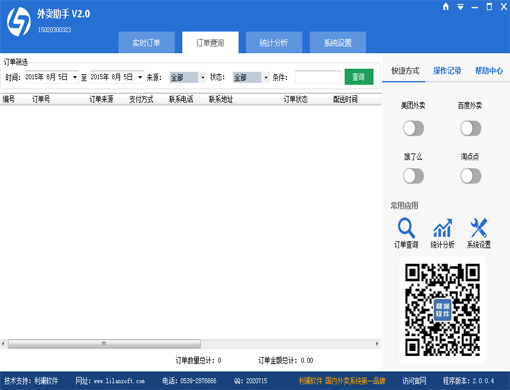Expand the 状态 status dropdown

point(266,78)
